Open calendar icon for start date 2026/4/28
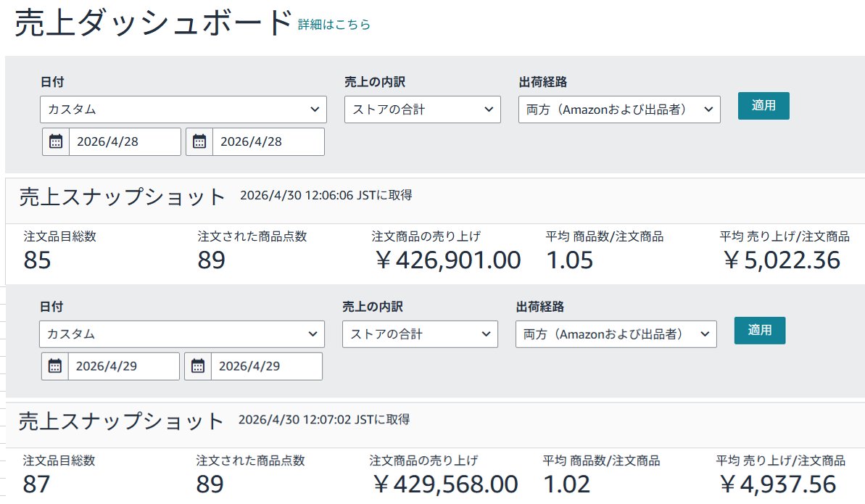This screenshot has height=504, width=865. tap(56, 141)
